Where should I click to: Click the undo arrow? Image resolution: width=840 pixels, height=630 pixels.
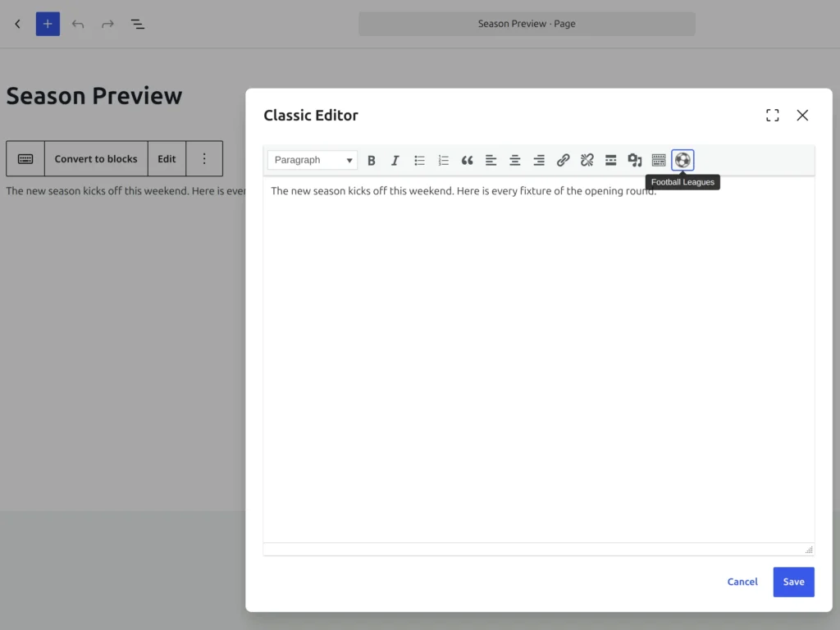(x=78, y=24)
